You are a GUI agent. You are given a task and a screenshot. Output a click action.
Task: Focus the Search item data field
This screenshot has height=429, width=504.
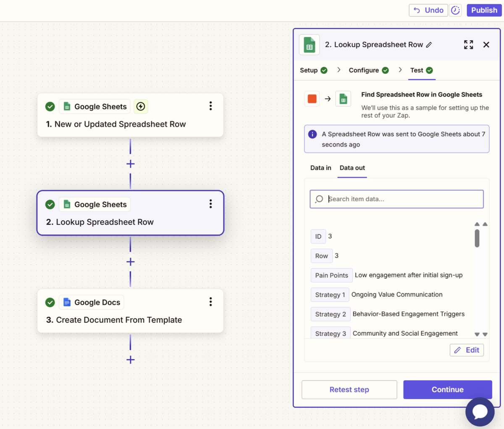coord(396,199)
